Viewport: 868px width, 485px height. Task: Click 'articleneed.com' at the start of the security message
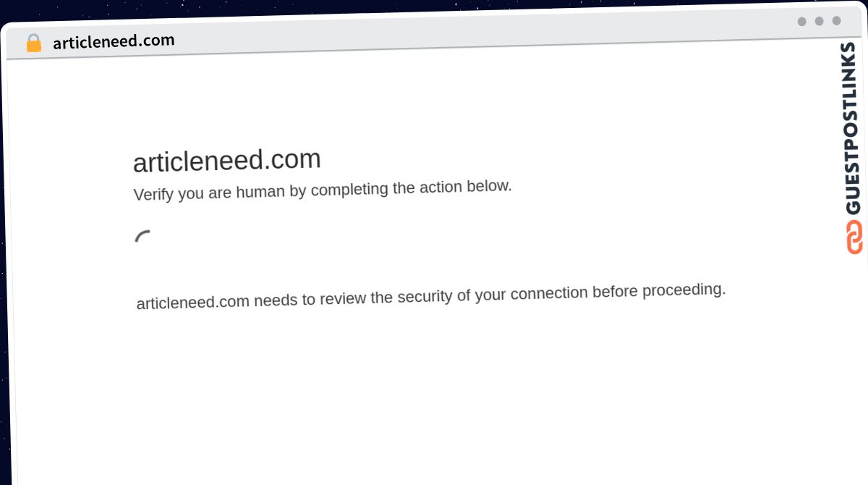click(x=193, y=303)
